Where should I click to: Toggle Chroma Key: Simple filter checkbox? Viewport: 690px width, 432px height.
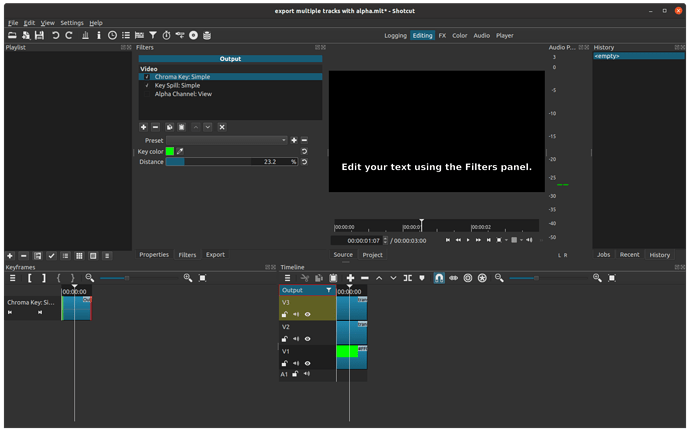coord(147,77)
